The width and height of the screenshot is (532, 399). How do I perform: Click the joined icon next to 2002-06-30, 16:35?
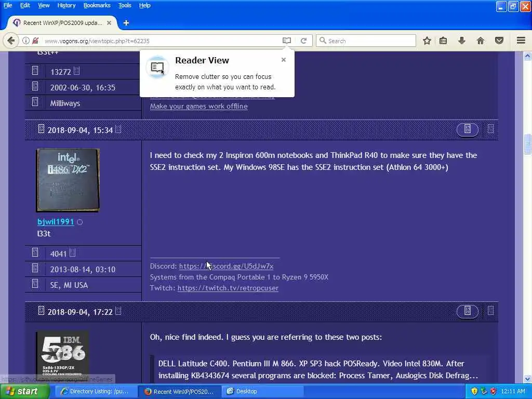pos(35,86)
